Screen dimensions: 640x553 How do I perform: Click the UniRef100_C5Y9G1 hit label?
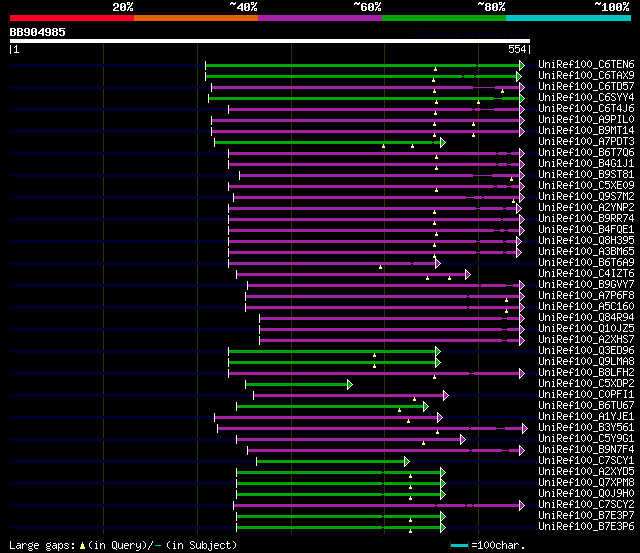click(586, 439)
